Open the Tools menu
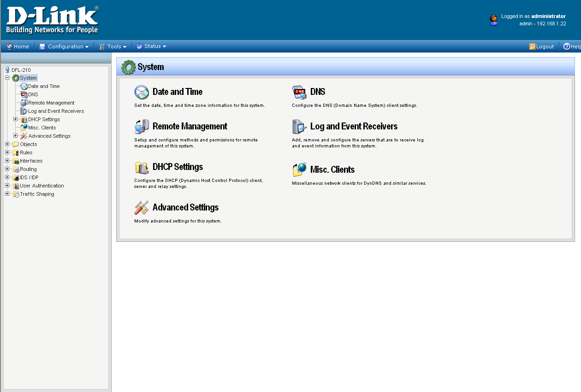The height and width of the screenshot is (392, 581). point(113,47)
